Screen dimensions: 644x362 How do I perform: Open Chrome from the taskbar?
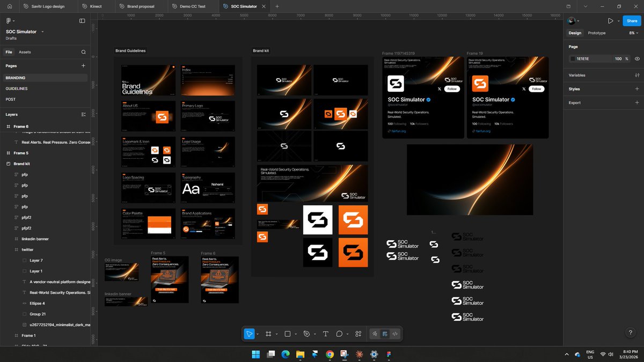coord(330,354)
